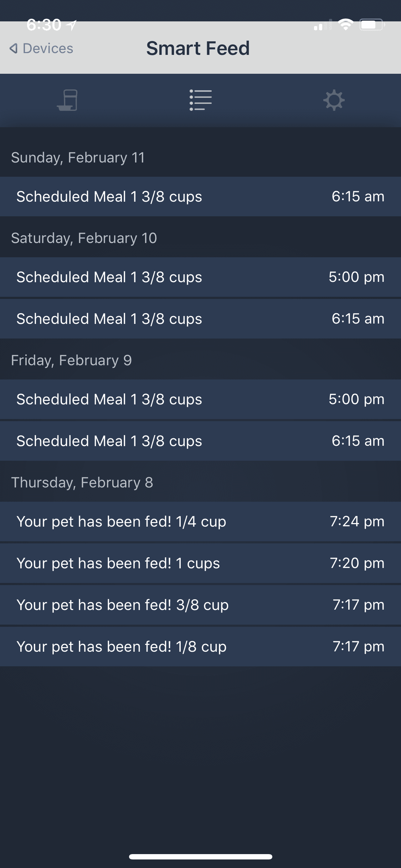Image resolution: width=401 pixels, height=868 pixels.
Task: Tap the home indicator bar
Action: (200, 857)
